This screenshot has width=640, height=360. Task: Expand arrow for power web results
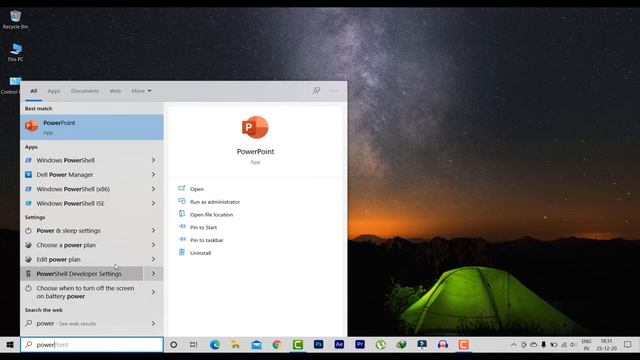pyautogui.click(x=153, y=323)
